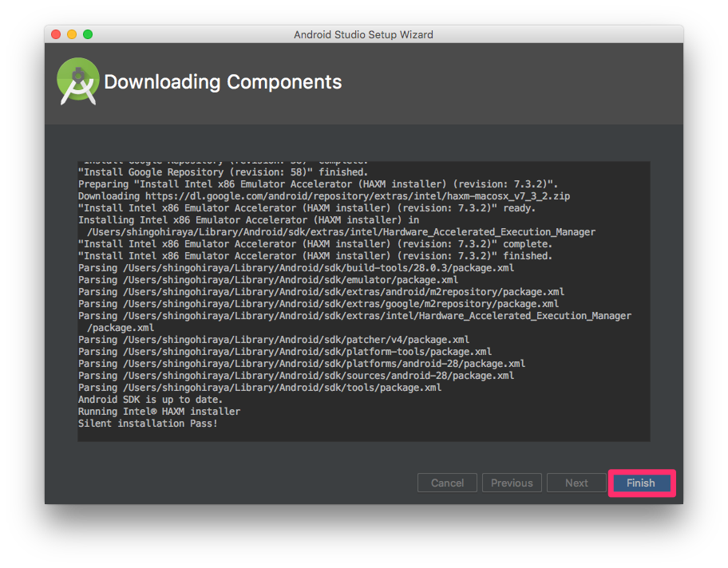Click the Downloading Components heading
Viewport: 728px width, 568px height.
pos(223,82)
